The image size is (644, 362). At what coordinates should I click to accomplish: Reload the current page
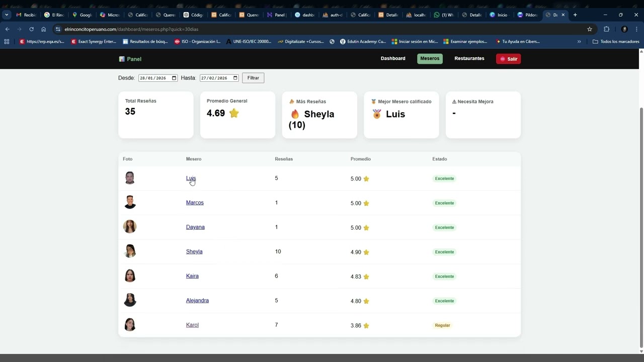[x=31, y=29]
